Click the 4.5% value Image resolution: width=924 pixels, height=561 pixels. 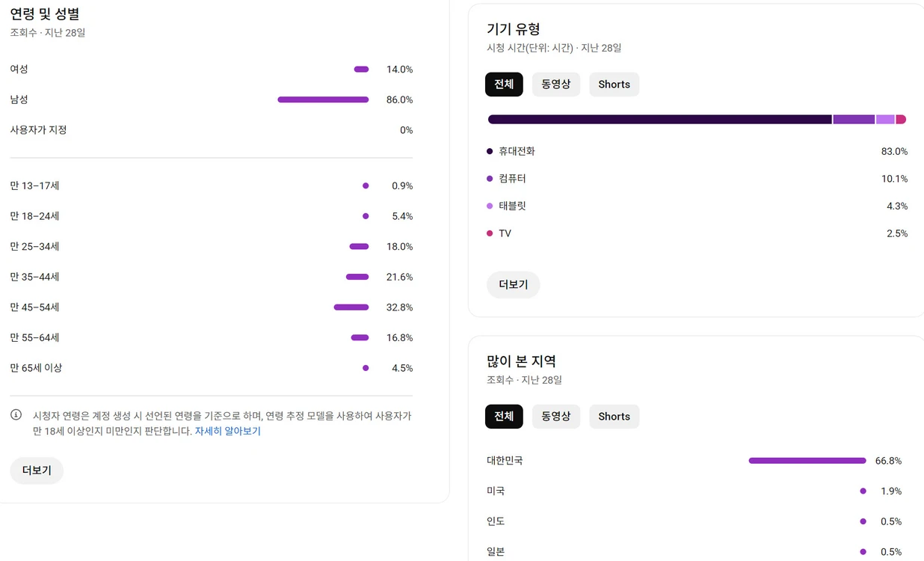(402, 368)
